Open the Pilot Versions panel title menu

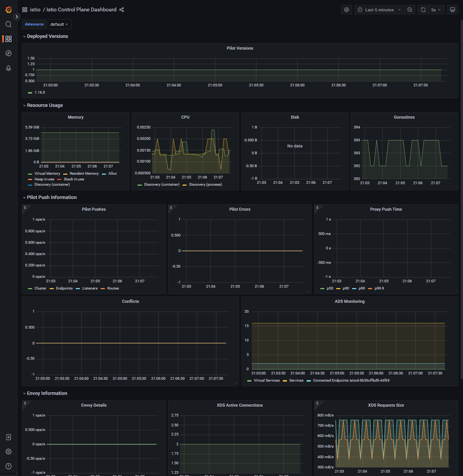[240, 48]
